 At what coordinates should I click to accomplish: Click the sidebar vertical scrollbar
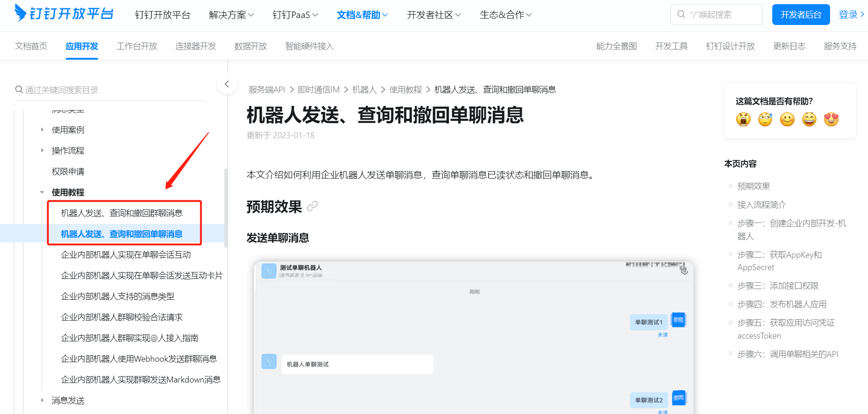tap(226, 208)
